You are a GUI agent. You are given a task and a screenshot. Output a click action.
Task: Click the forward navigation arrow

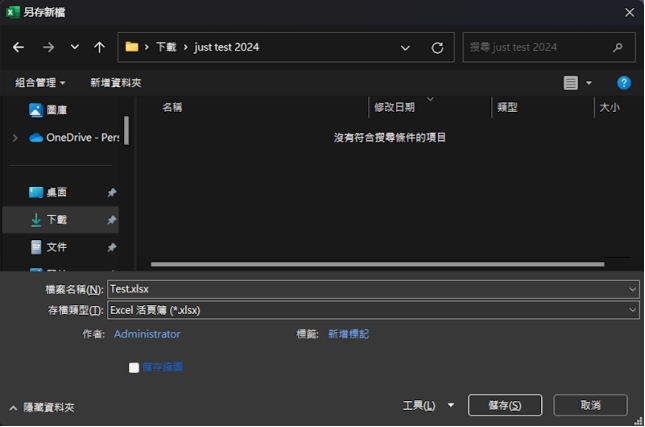point(48,47)
